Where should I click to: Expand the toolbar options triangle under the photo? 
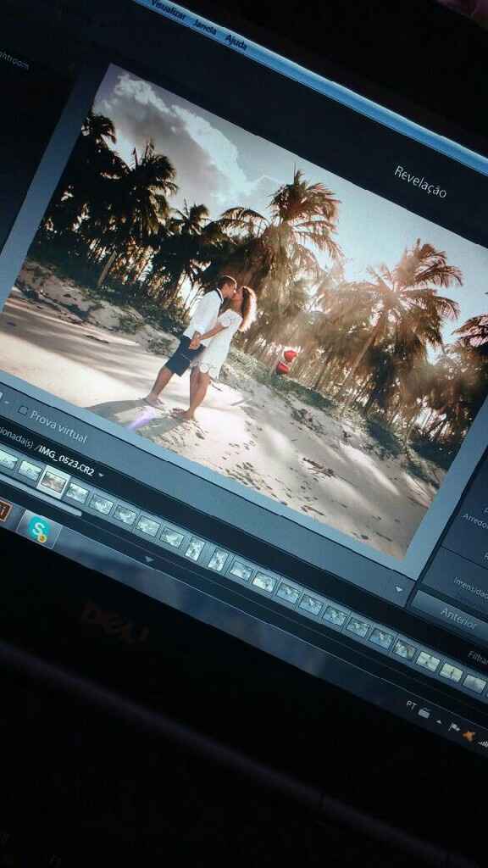[x=400, y=589]
